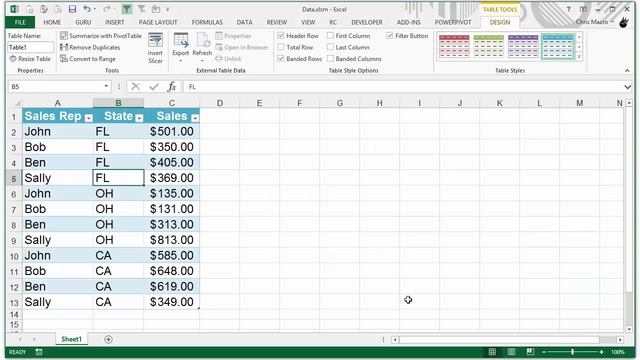Click the Select All corner triangle
The width and height of the screenshot is (640, 360).
click(17, 103)
